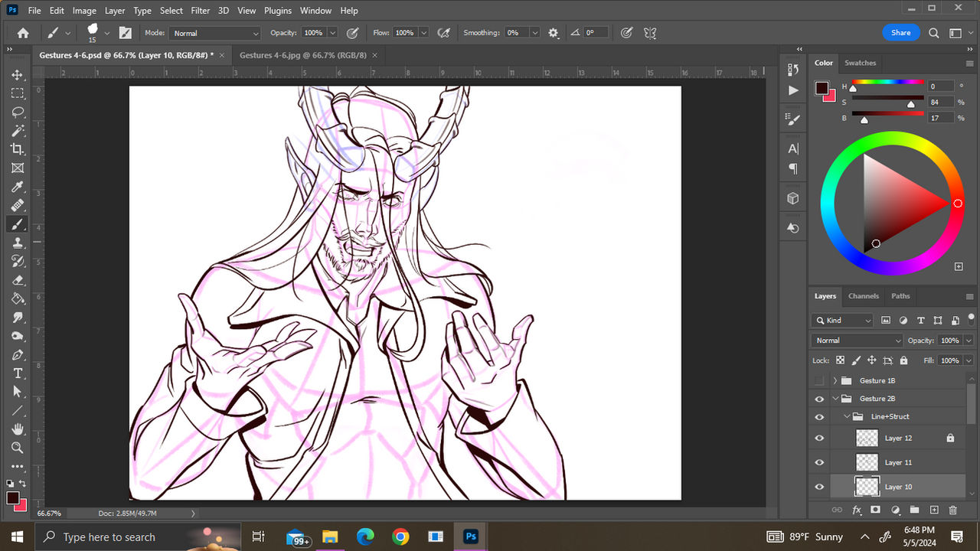The width and height of the screenshot is (980, 551).
Task: Hide the Gesture 2B group
Action: pyautogui.click(x=819, y=398)
